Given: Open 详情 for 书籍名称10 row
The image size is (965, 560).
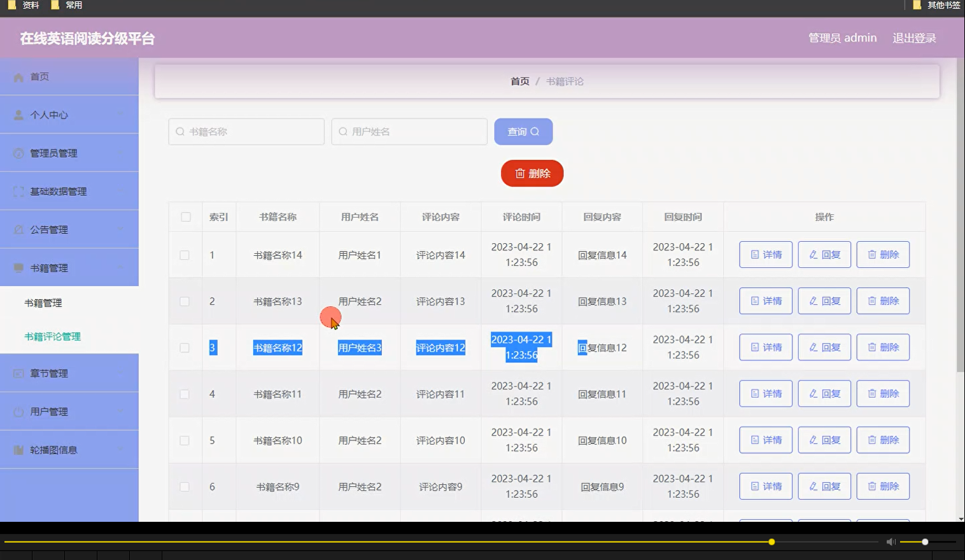Looking at the screenshot, I should (x=766, y=440).
